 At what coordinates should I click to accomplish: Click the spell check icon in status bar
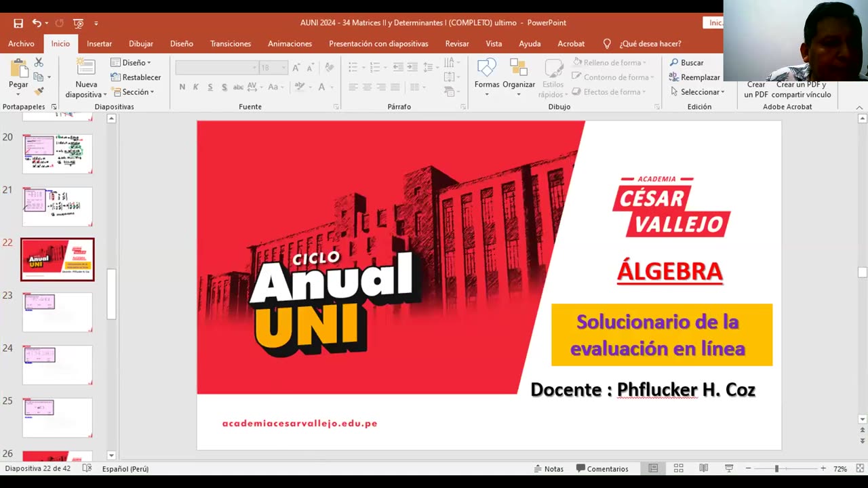(87, 468)
